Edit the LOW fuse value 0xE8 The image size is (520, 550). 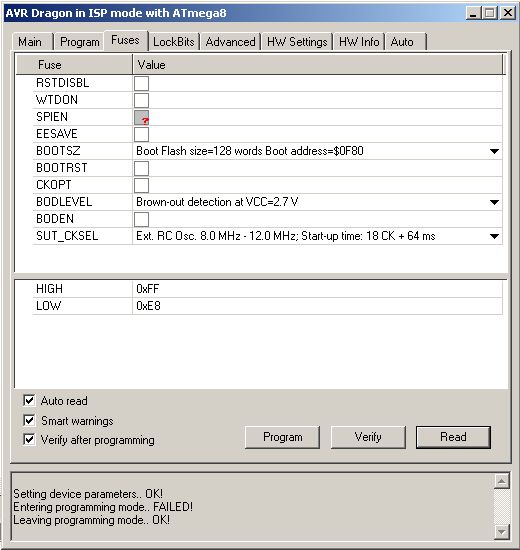coord(317,306)
